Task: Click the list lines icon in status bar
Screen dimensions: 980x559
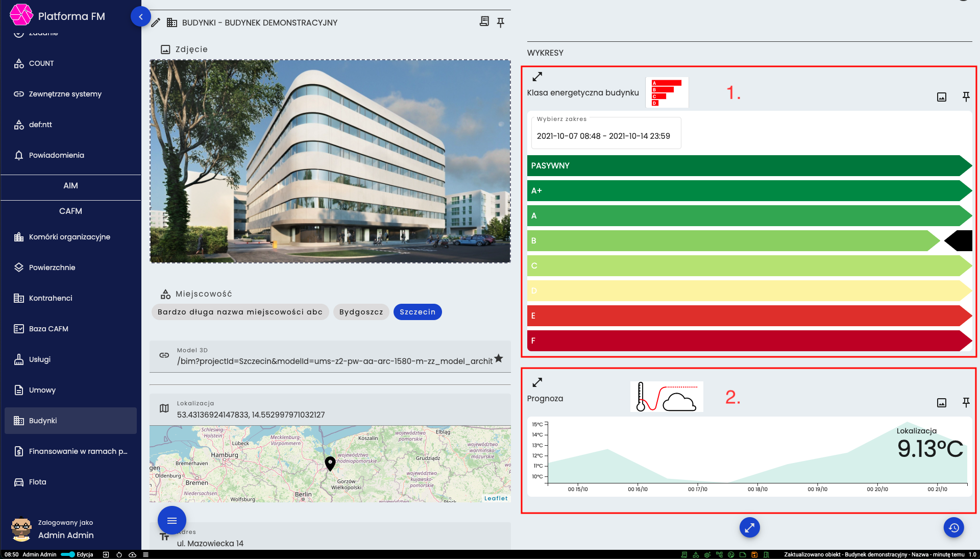Action: (x=145, y=554)
